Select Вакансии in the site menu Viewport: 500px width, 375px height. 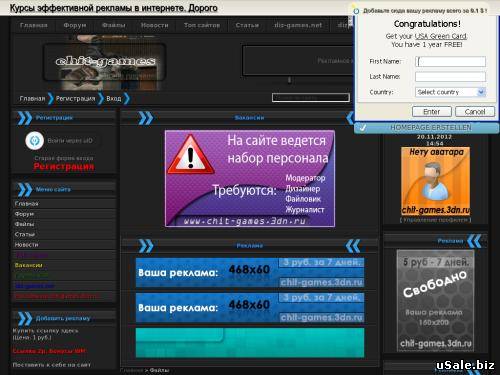pyautogui.click(x=29, y=265)
